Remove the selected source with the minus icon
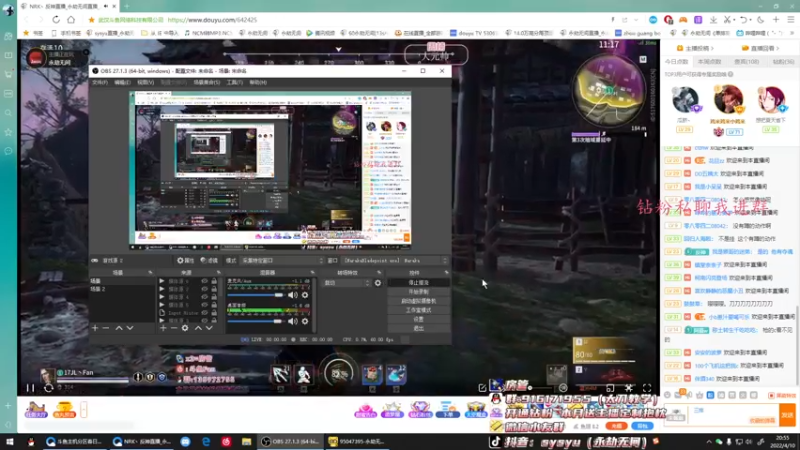 174,328
